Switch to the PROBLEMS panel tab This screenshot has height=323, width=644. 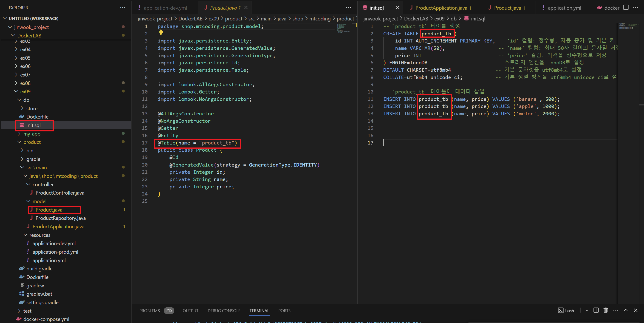click(150, 311)
